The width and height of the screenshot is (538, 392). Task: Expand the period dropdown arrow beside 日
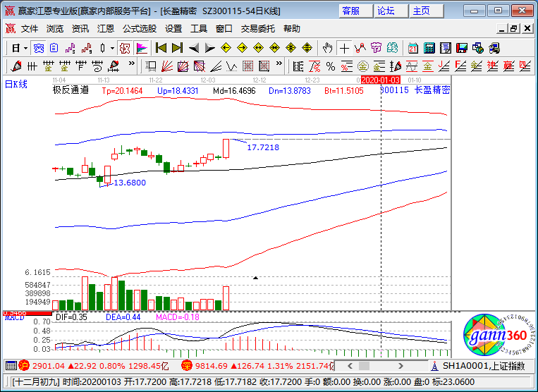click(x=25, y=48)
